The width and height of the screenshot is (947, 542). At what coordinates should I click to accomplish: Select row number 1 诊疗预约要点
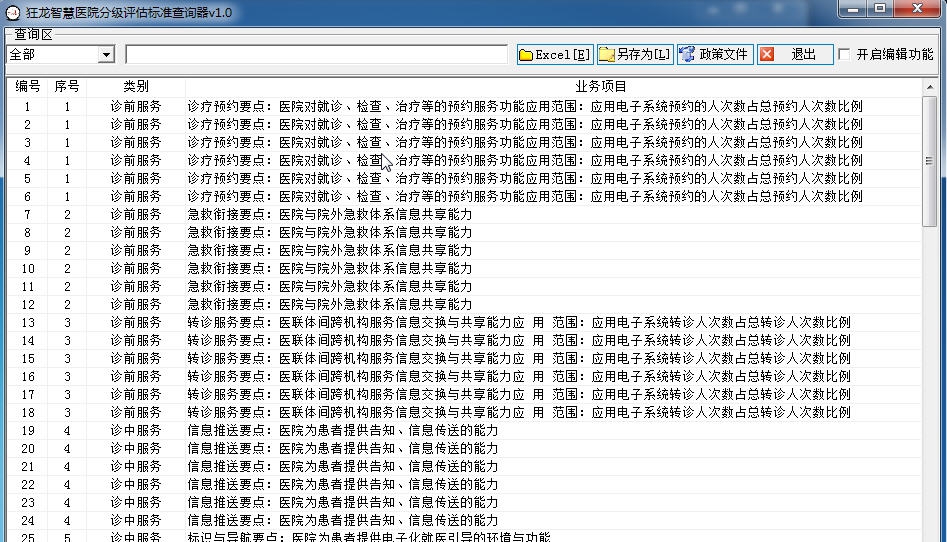point(525,106)
